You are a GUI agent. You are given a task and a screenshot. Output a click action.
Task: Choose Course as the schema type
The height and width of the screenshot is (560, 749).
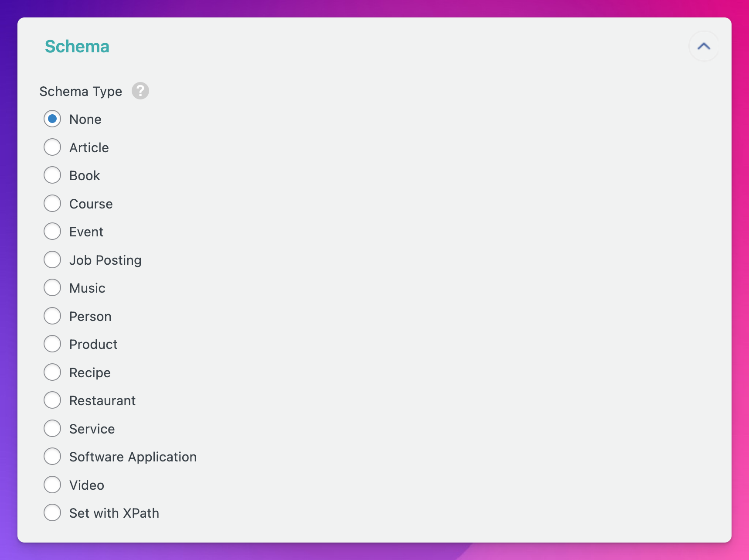pyautogui.click(x=52, y=203)
